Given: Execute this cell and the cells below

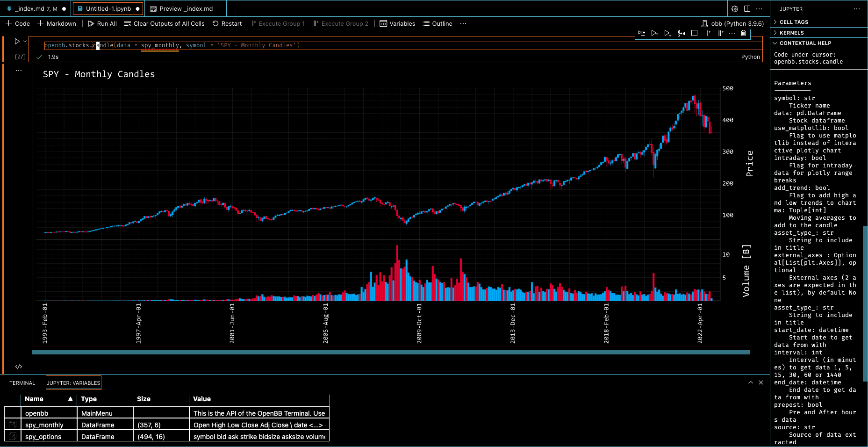Looking at the screenshot, I should pyautogui.click(x=668, y=33).
